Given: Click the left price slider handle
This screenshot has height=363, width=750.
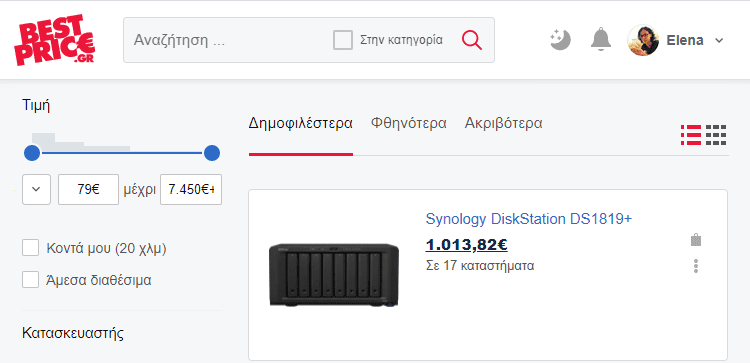Looking at the screenshot, I should pos(32,154).
